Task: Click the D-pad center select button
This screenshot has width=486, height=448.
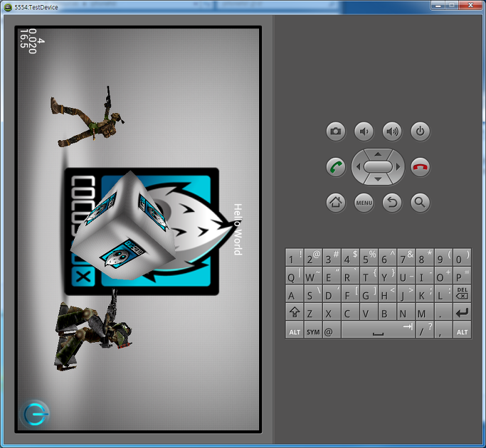Action: [378, 166]
